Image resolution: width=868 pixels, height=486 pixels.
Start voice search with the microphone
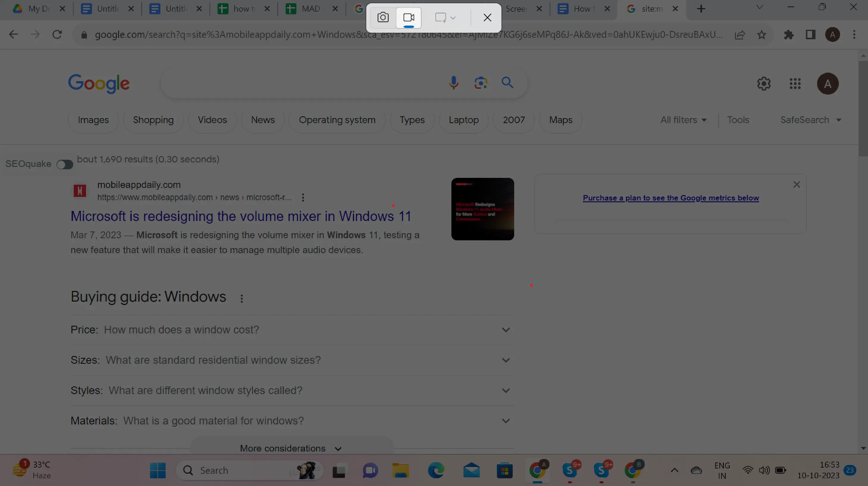[x=453, y=83]
